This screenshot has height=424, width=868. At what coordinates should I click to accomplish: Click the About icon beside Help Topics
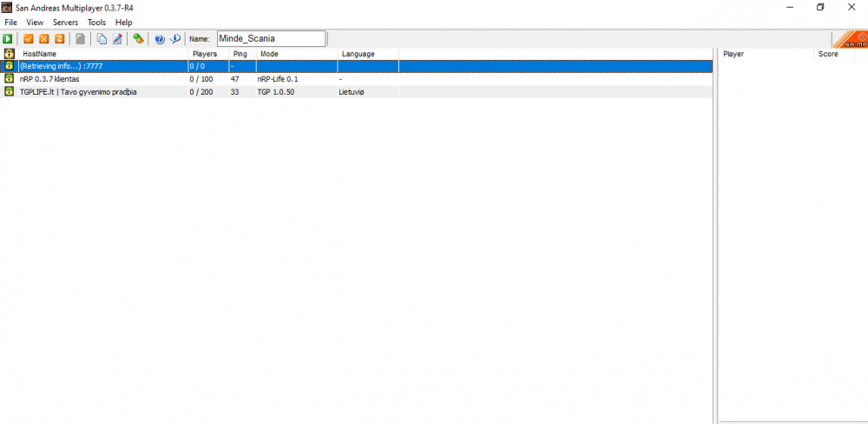click(x=174, y=39)
